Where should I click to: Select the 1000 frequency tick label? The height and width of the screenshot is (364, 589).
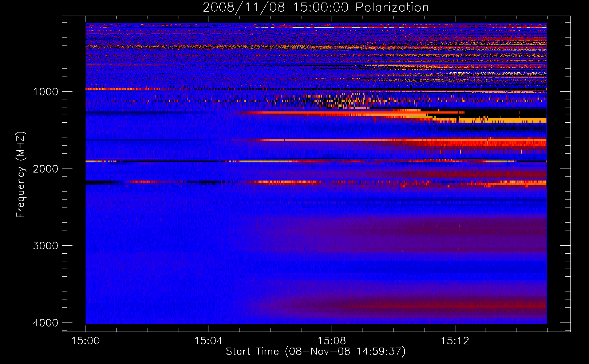(46, 91)
